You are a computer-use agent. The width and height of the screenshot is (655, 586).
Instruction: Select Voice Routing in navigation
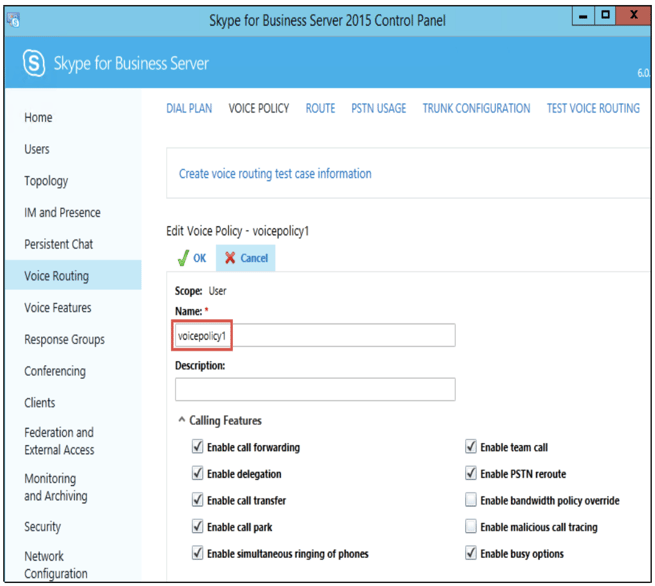(x=73, y=275)
